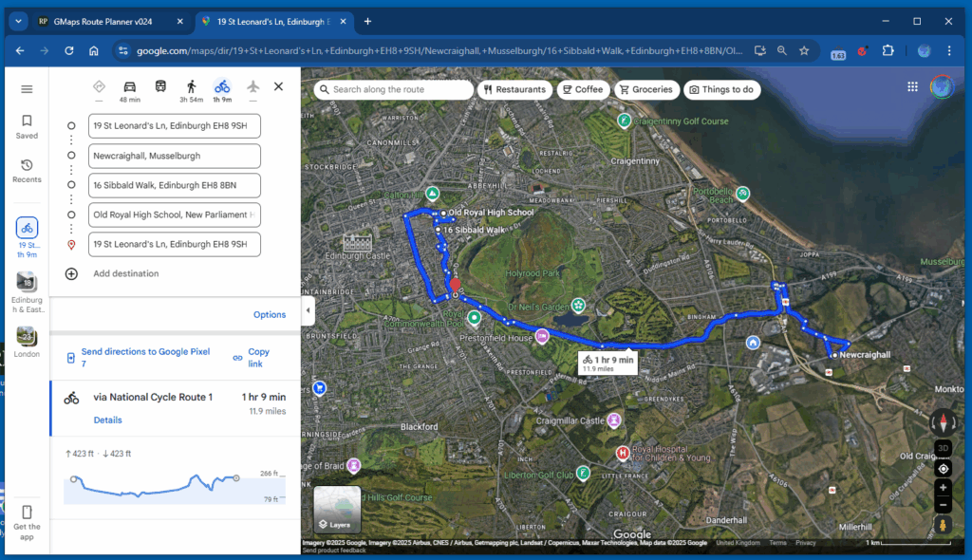Screen dimensions: 972x560
Task: Zoom in on the map
Action: point(943,488)
